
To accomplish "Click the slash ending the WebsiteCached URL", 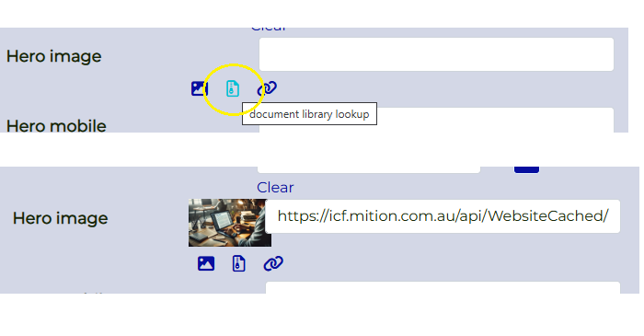I will point(606,216).
